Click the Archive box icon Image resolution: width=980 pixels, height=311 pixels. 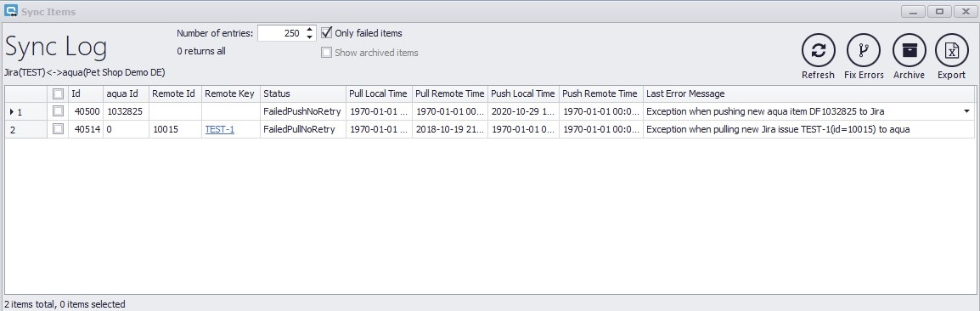910,51
